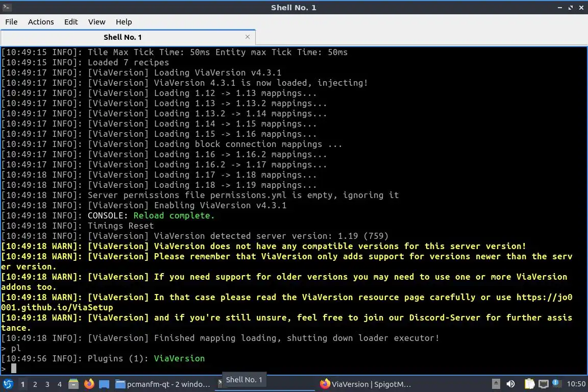Screen dimensions: 588x392
Task: Click 'permissions.yml is empty' log line
Action: (200, 195)
